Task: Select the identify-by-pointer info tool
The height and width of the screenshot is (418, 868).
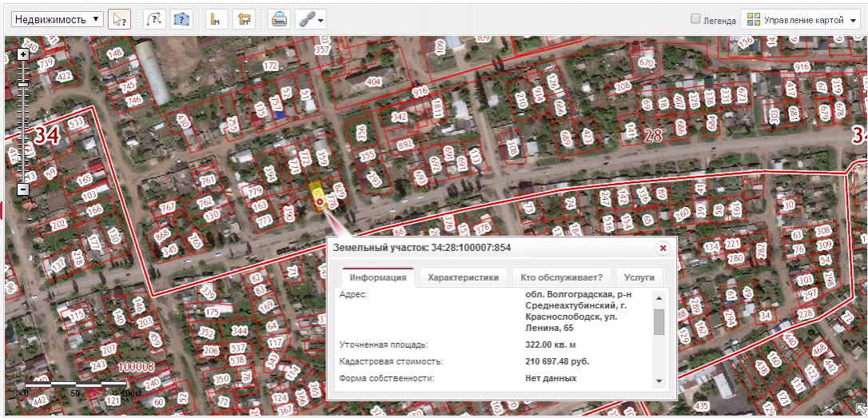Action: point(119,18)
